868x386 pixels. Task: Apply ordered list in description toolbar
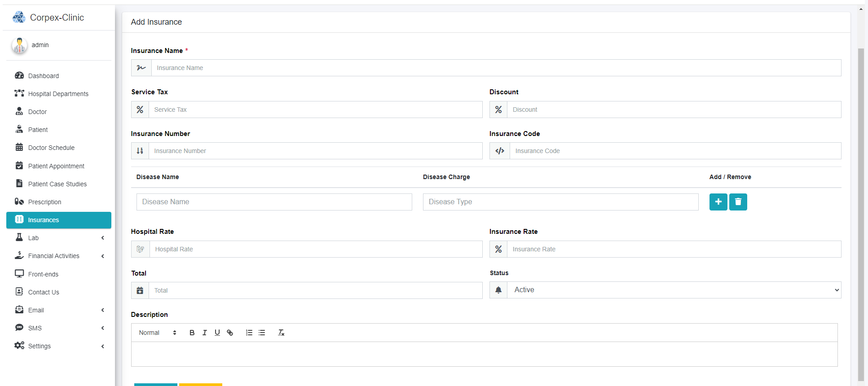click(249, 333)
